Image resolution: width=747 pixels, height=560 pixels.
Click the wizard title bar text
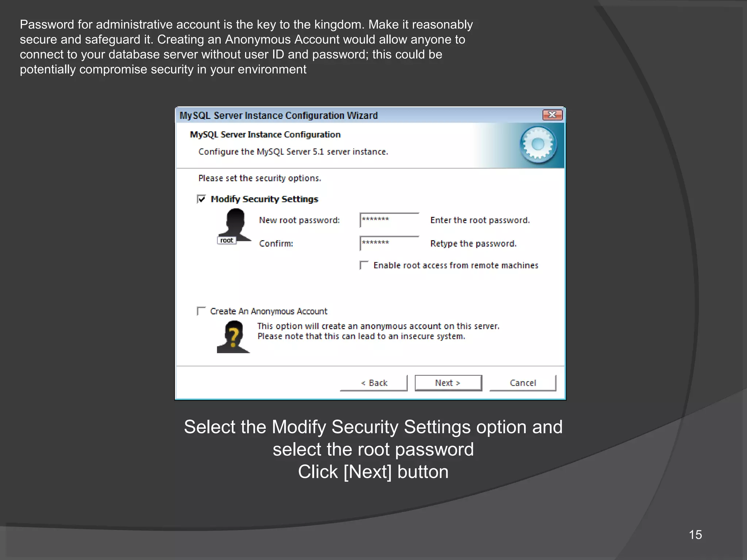(x=279, y=116)
